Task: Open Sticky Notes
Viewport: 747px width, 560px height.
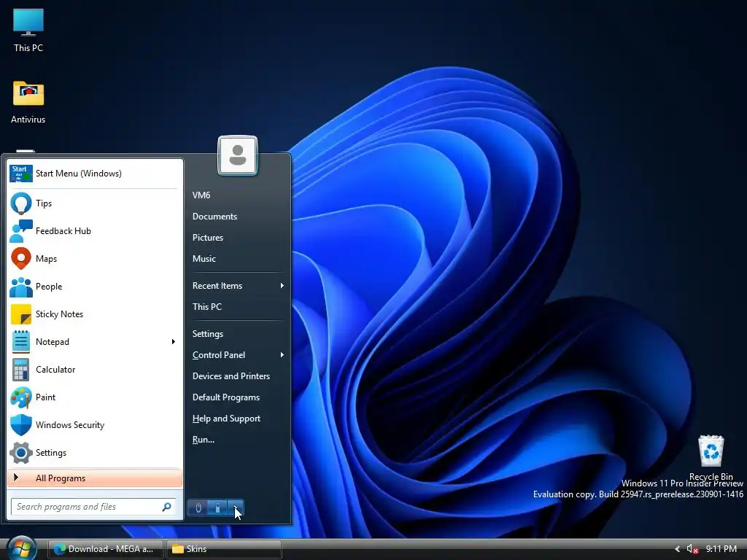Action: (95, 314)
